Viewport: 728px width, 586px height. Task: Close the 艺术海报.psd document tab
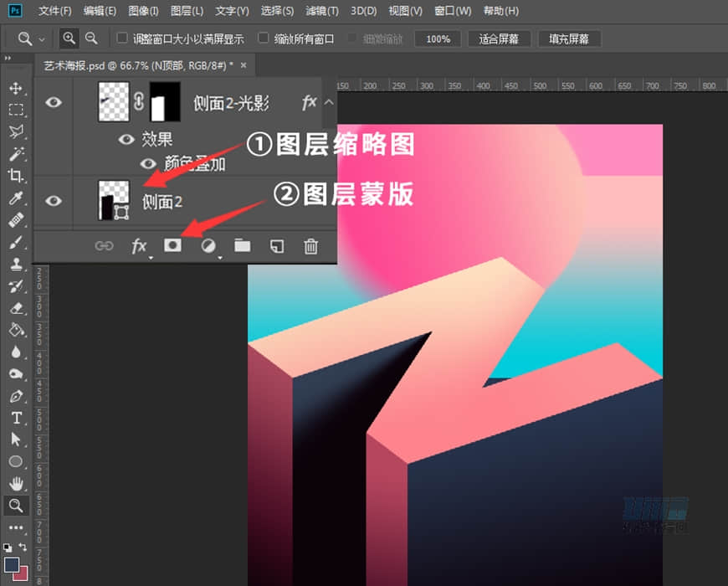244,66
